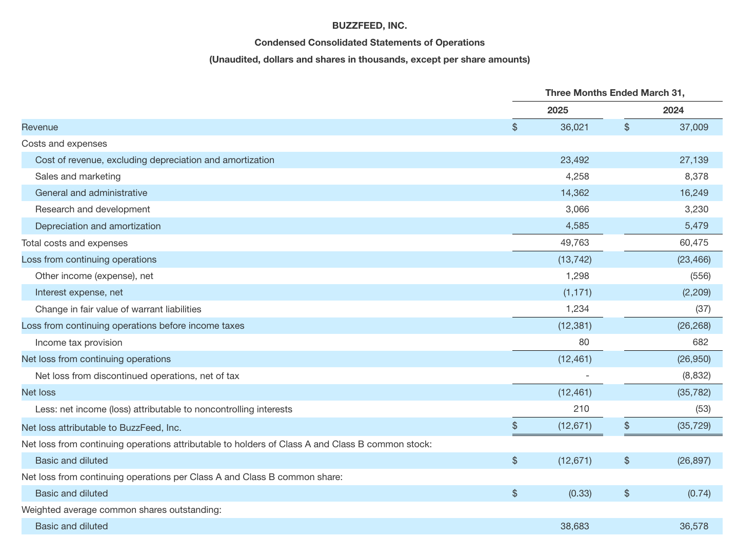The image size is (756, 557).
Task: Select depreciation value 5,479
Action: tap(697, 226)
